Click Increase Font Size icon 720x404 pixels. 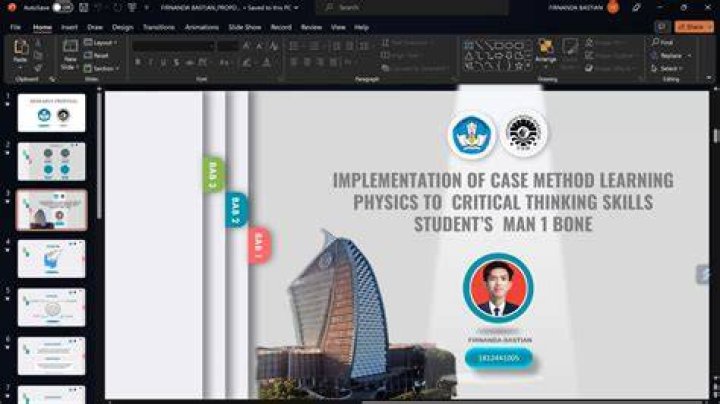(247, 46)
